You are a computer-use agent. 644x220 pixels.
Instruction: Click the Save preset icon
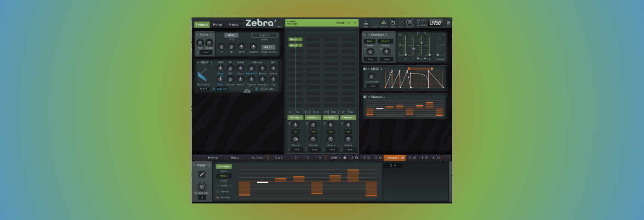[365, 23]
